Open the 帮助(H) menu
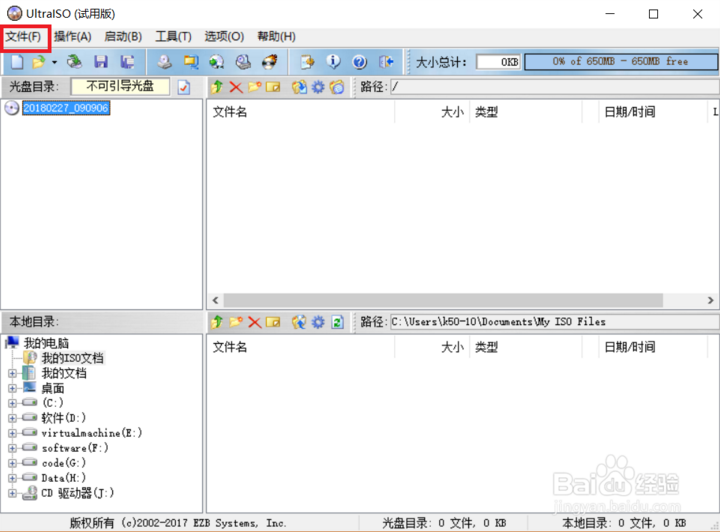The image size is (720, 532). (x=276, y=37)
